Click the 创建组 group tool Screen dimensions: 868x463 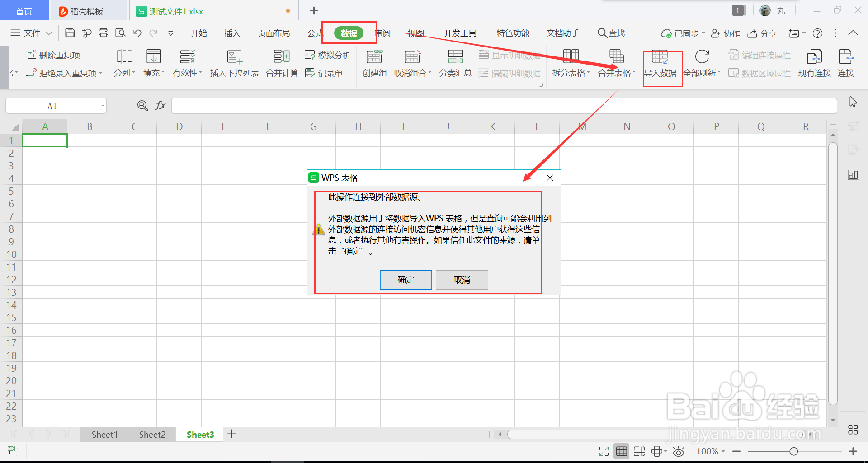pyautogui.click(x=374, y=63)
